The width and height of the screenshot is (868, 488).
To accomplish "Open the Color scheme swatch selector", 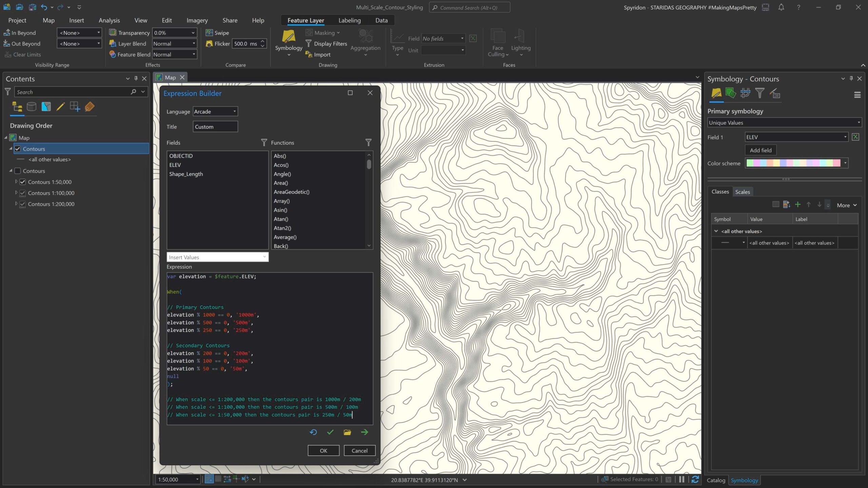I will [796, 163].
